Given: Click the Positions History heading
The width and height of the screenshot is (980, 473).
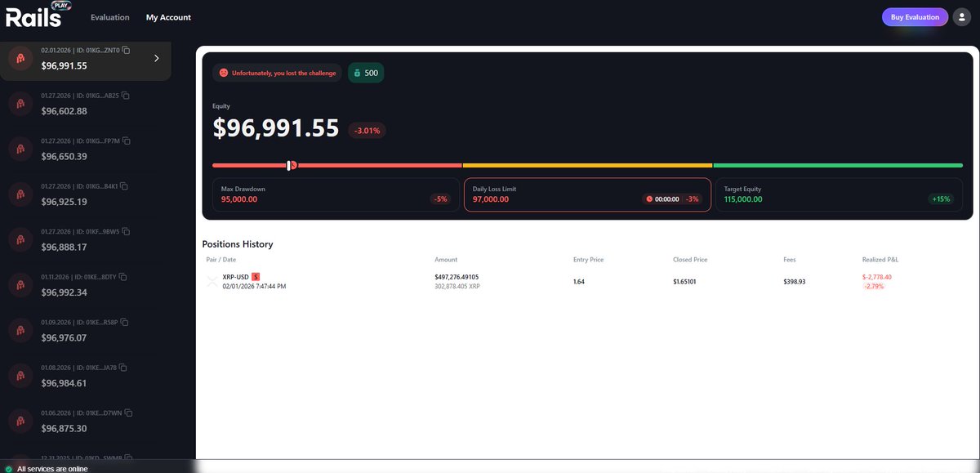Looking at the screenshot, I should (238, 244).
